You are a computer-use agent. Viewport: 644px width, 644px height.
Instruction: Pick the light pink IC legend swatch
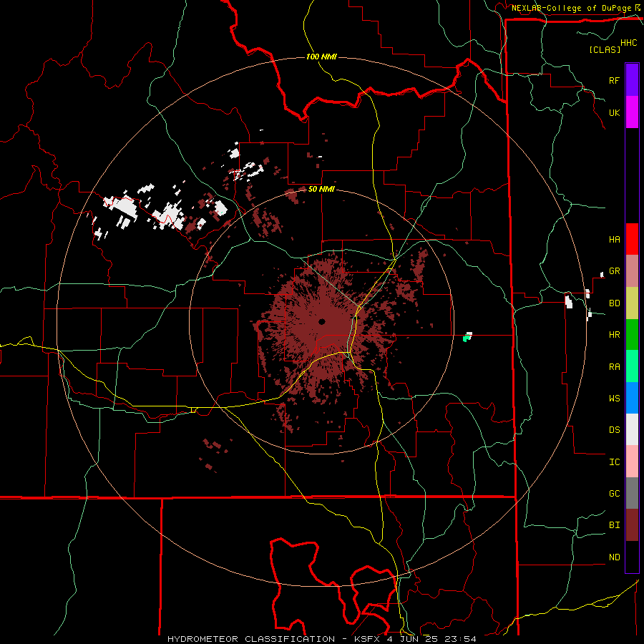click(632, 462)
